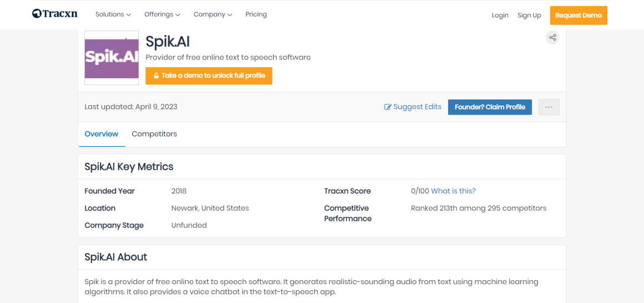Screen dimensions: 644x303
Task: Click the Spik.AI Key Metrics heading
Action: point(129,167)
